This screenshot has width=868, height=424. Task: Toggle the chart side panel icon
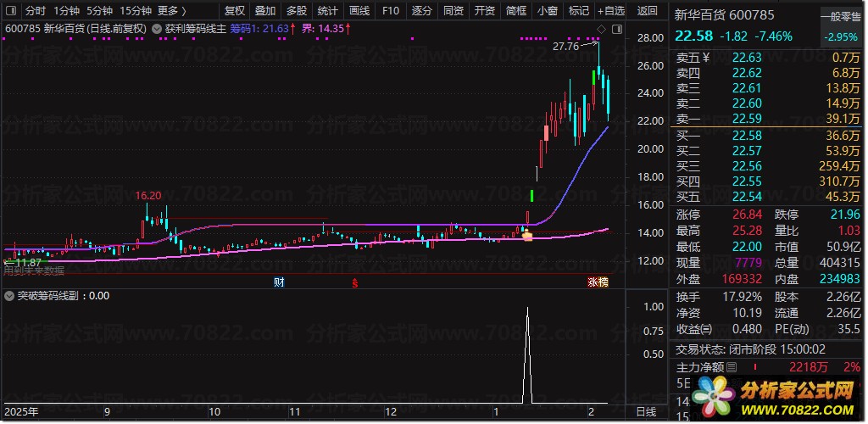[617, 29]
